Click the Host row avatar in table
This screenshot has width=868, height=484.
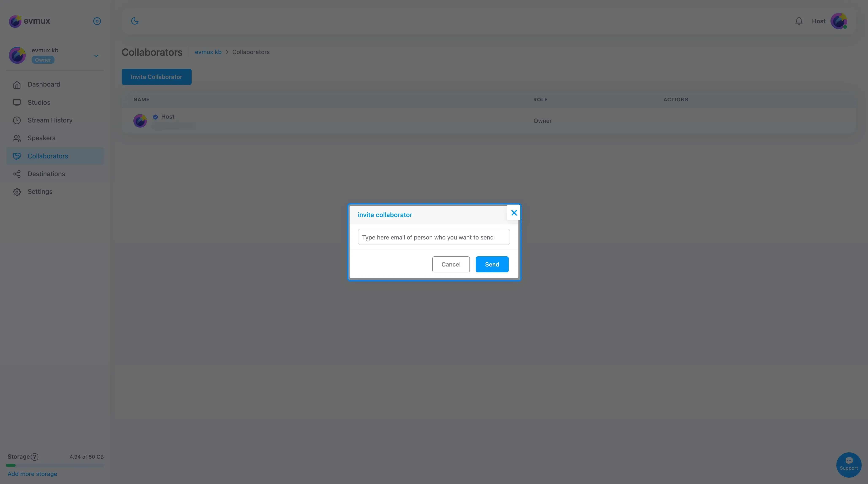pos(140,121)
